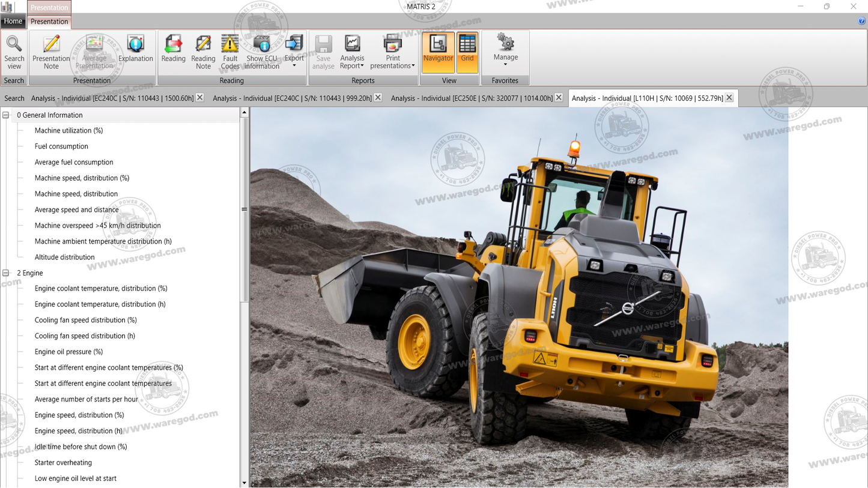Image resolution: width=868 pixels, height=488 pixels.
Task: Click the navigator scrollbar down arrow
Action: 244,483
